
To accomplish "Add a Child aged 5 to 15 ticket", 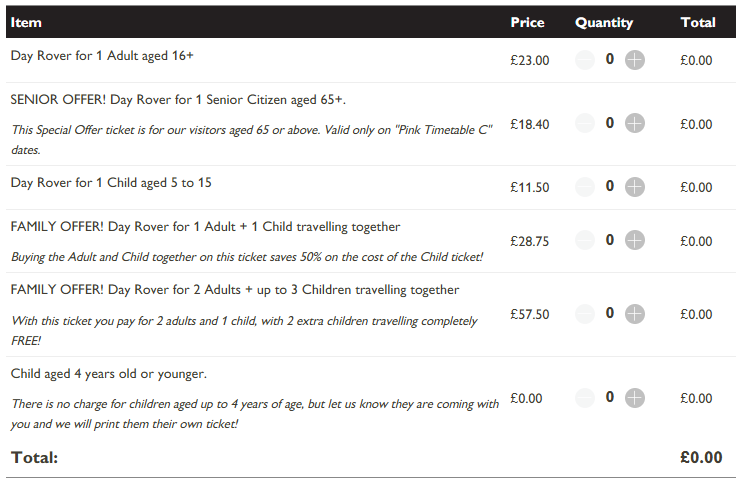I will tap(635, 187).
